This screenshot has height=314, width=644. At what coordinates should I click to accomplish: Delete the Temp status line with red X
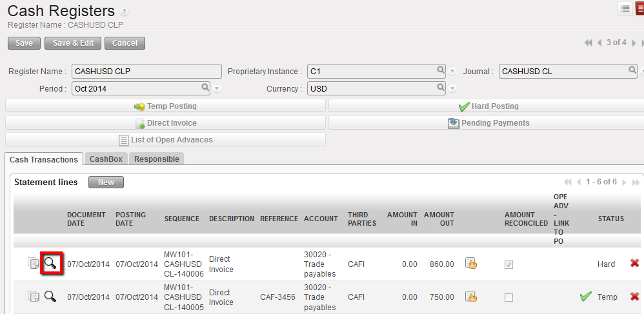coord(634,297)
